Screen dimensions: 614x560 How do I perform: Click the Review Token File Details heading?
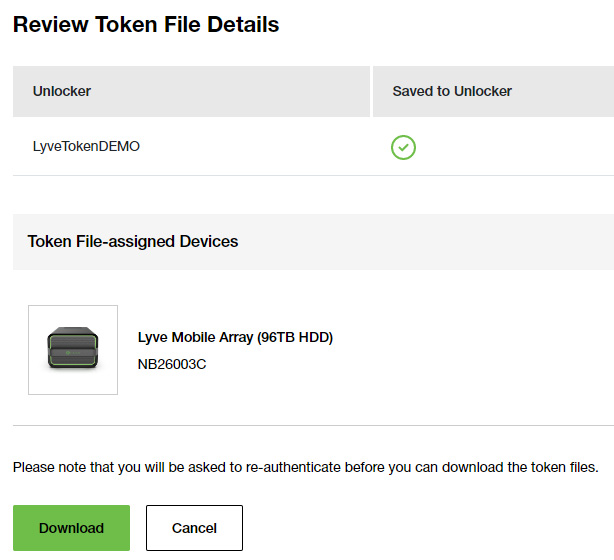146,25
